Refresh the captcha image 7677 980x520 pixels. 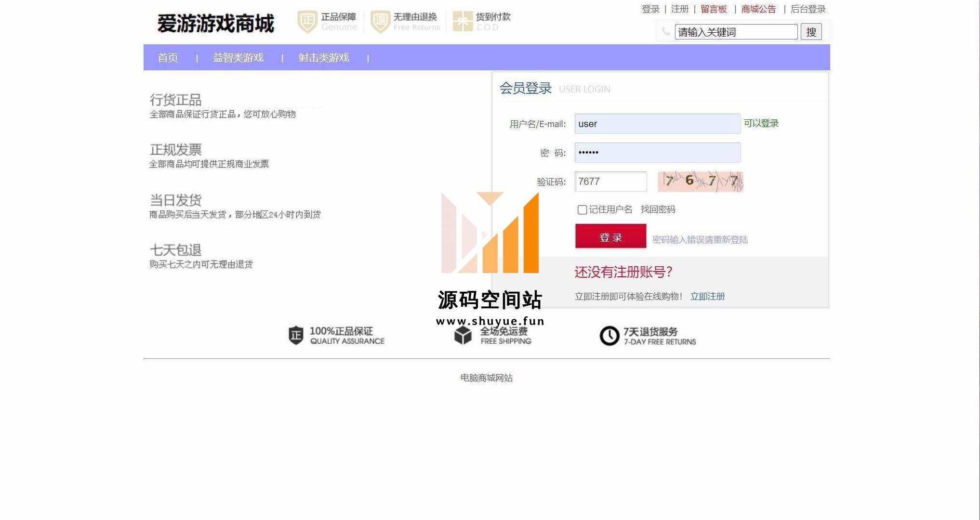(701, 182)
